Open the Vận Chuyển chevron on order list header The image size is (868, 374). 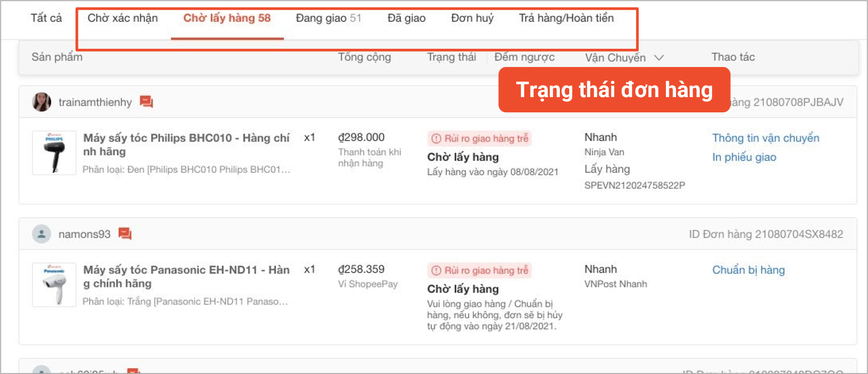659,58
